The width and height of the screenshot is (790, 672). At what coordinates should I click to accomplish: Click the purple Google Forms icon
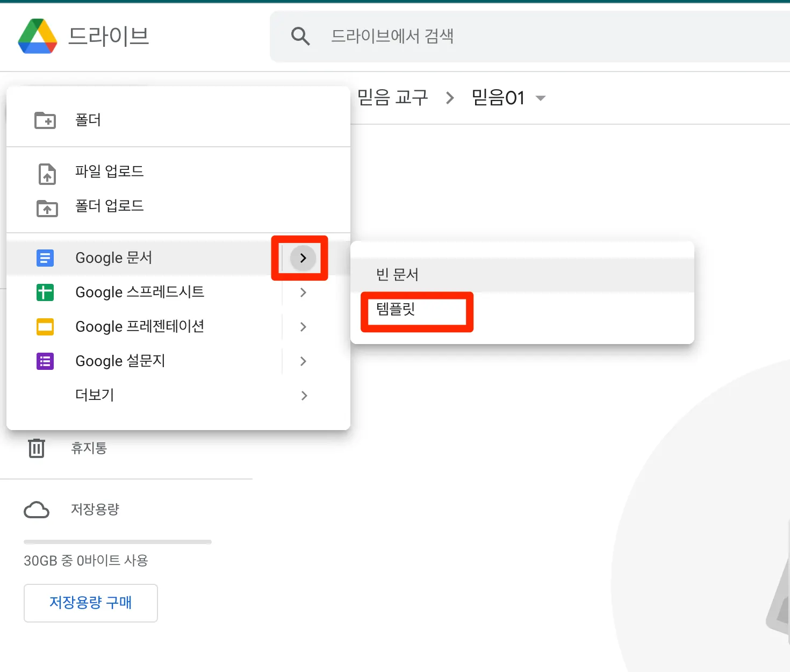45,361
